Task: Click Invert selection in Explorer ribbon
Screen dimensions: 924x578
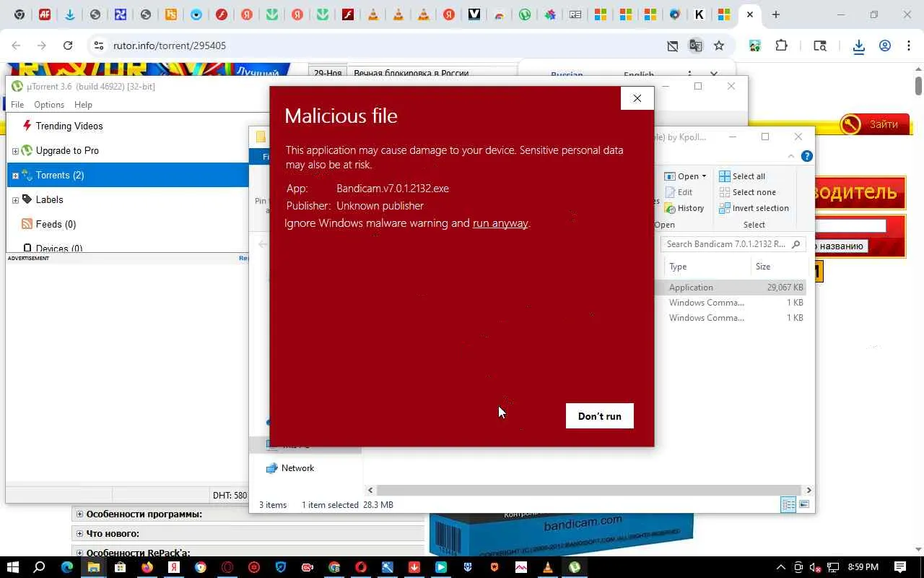Action: tap(754, 208)
